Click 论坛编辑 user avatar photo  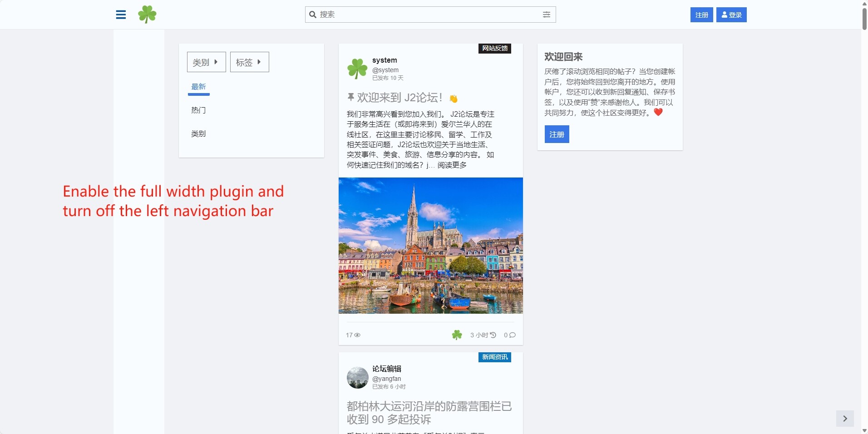coord(357,378)
